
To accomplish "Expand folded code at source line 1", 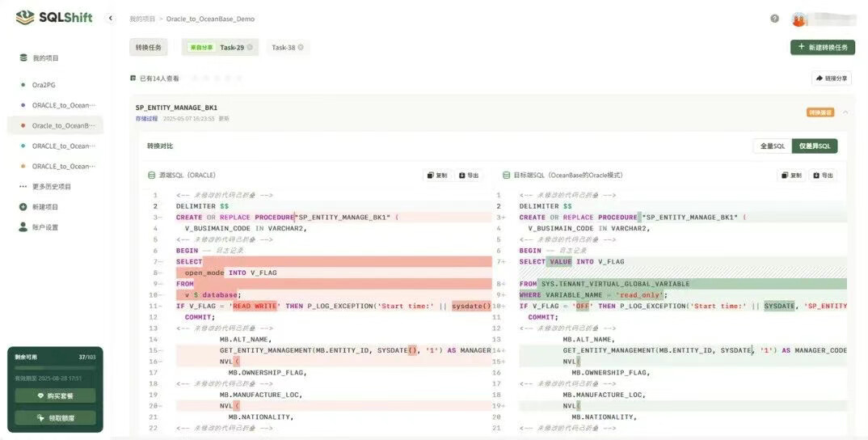I will [224, 195].
